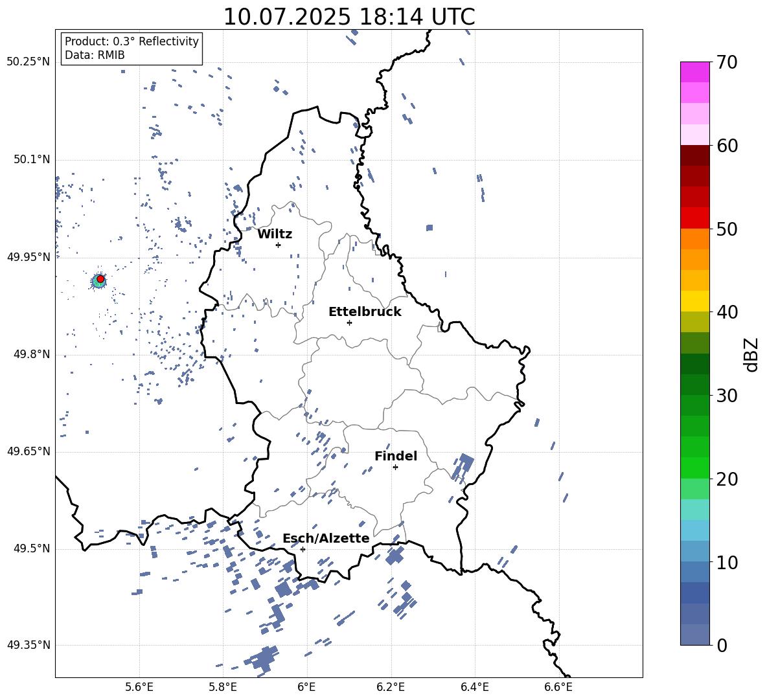Screen dimensions: 767x700
Task: Click the Findel label
Action: pyautogui.click(x=396, y=456)
